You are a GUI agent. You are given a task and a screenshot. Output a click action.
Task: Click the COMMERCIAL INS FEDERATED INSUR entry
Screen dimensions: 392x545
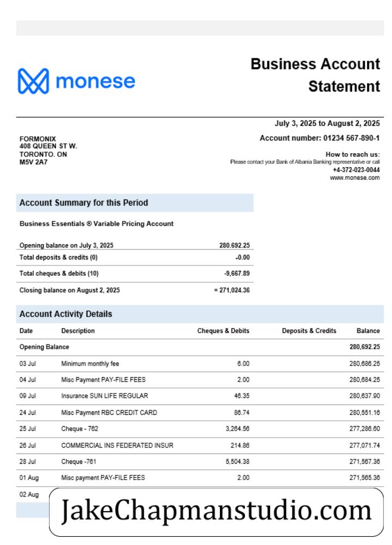click(117, 445)
